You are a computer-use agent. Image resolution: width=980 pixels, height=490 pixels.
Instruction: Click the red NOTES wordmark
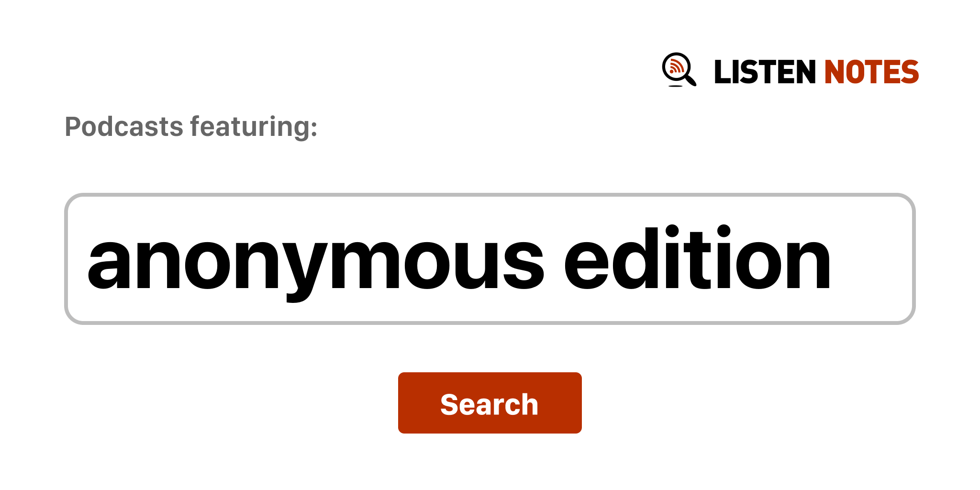pos(871,72)
